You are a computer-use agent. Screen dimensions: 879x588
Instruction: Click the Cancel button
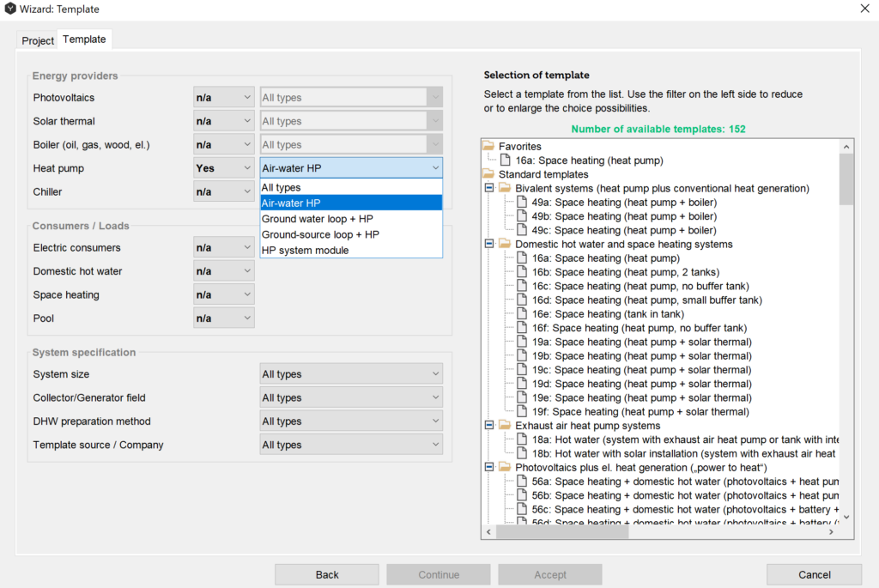pos(814,574)
